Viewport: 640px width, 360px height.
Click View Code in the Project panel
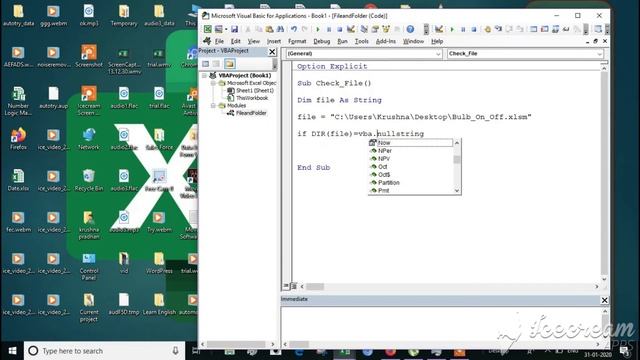pyautogui.click(x=205, y=64)
